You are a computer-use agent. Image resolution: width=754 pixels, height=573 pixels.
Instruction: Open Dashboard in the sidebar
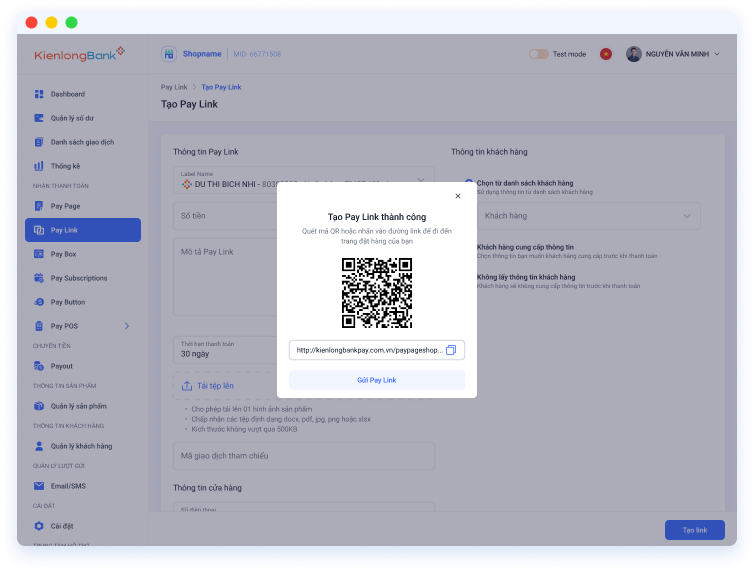[83, 94]
